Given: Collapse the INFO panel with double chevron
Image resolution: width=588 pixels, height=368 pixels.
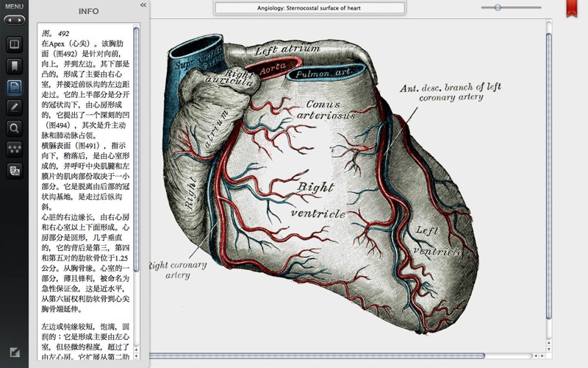Looking at the screenshot, I should [143, 5].
